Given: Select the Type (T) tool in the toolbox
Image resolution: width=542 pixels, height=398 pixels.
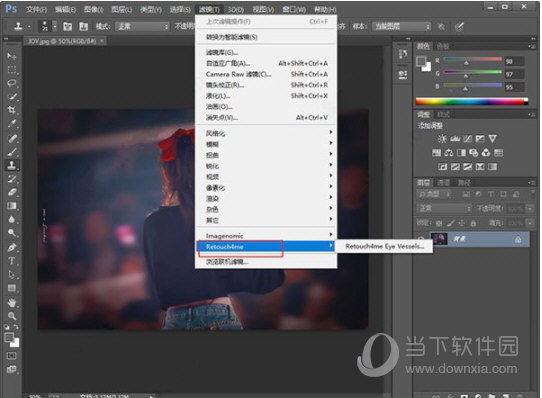Looking at the screenshot, I should tap(12, 261).
